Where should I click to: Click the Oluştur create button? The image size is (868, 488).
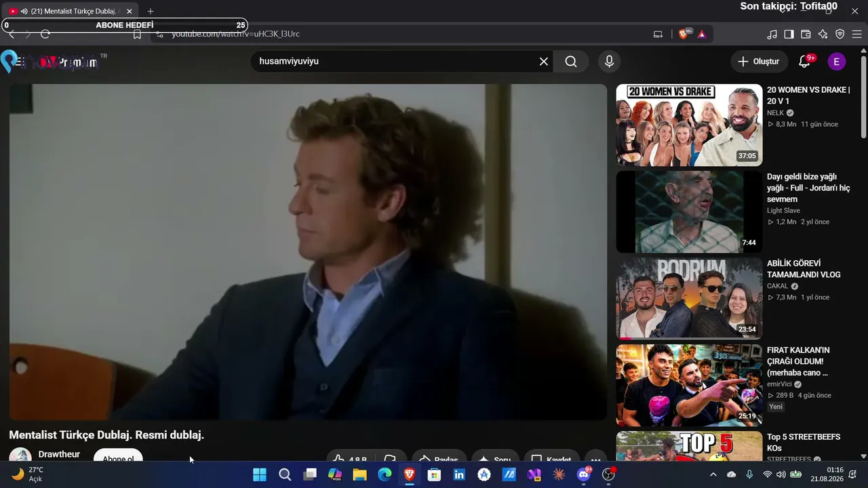click(759, 62)
